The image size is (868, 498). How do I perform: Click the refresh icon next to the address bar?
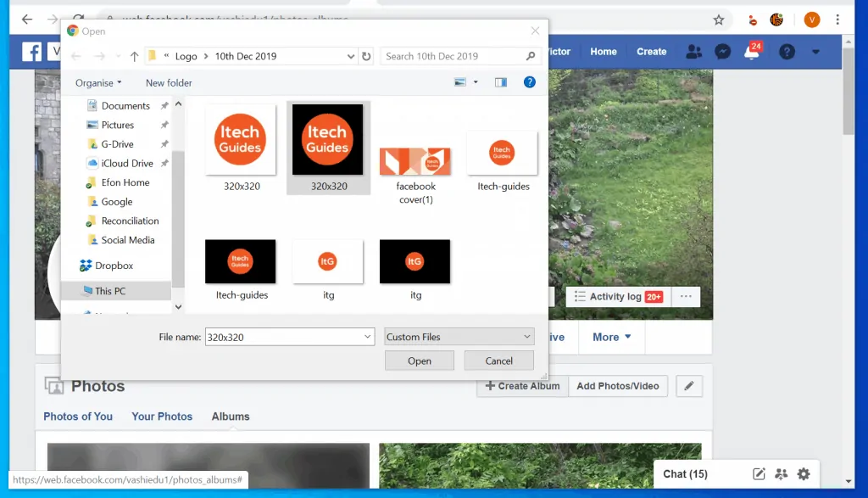(x=77, y=19)
